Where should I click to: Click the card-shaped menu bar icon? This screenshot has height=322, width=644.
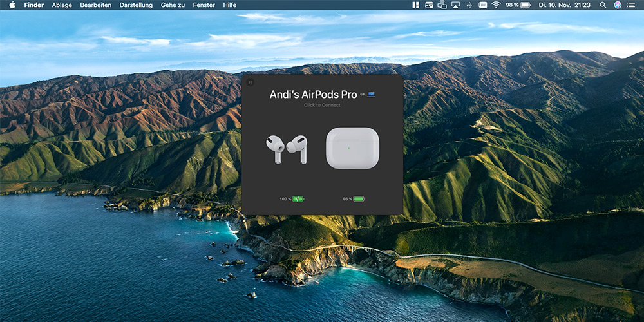coord(429,5)
